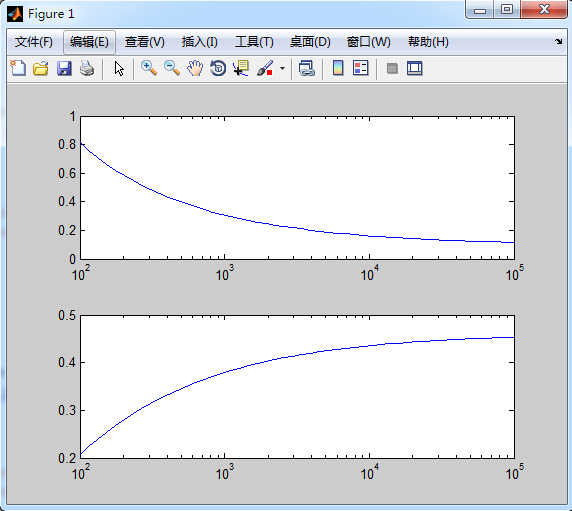The height and width of the screenshot is (511, 572).
Task: Toggle the Insert Legend button
Action: [361, 68]
